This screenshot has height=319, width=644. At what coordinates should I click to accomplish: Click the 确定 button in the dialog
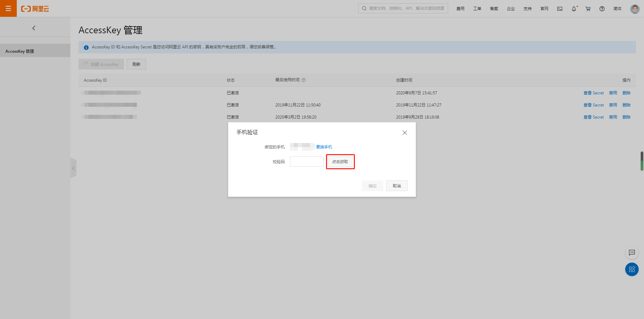coord(373,186)
